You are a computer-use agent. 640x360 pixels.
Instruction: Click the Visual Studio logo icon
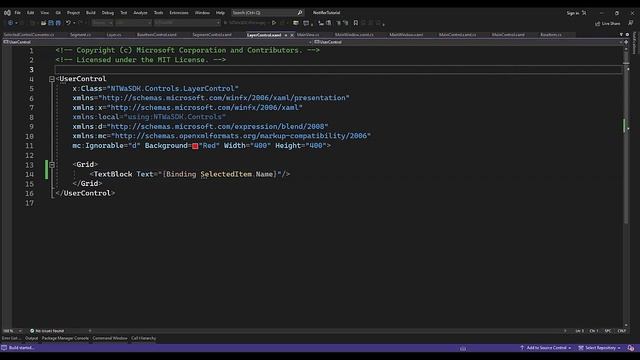[7, 13]
